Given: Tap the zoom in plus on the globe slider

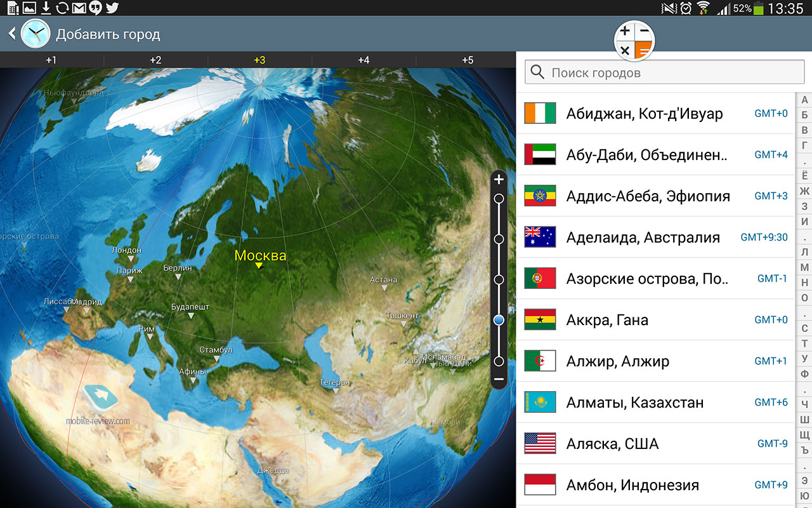Looking at the screenshot, I should pos(499,180).
